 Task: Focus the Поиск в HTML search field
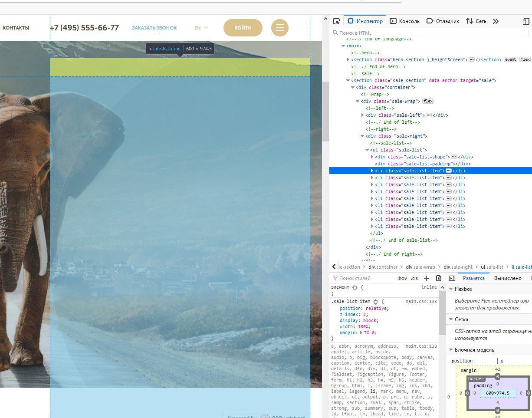pyautogui.click(x=430, y=33)
